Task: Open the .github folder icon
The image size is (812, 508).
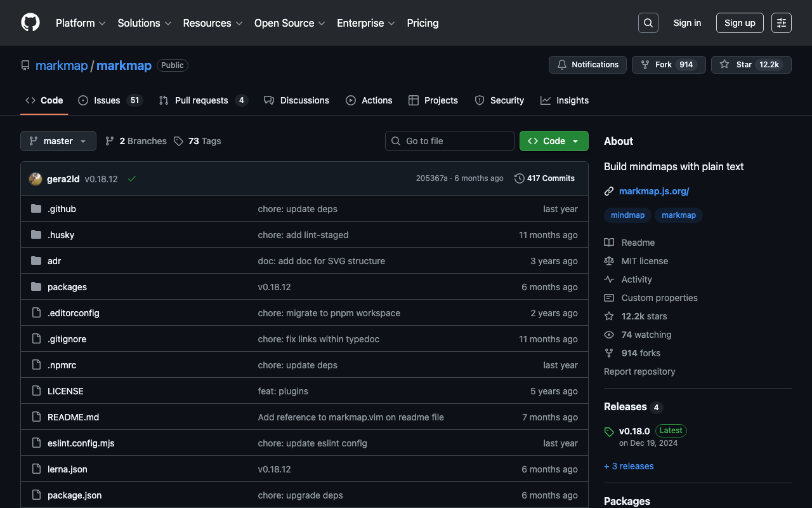Action: click(36, 209)
